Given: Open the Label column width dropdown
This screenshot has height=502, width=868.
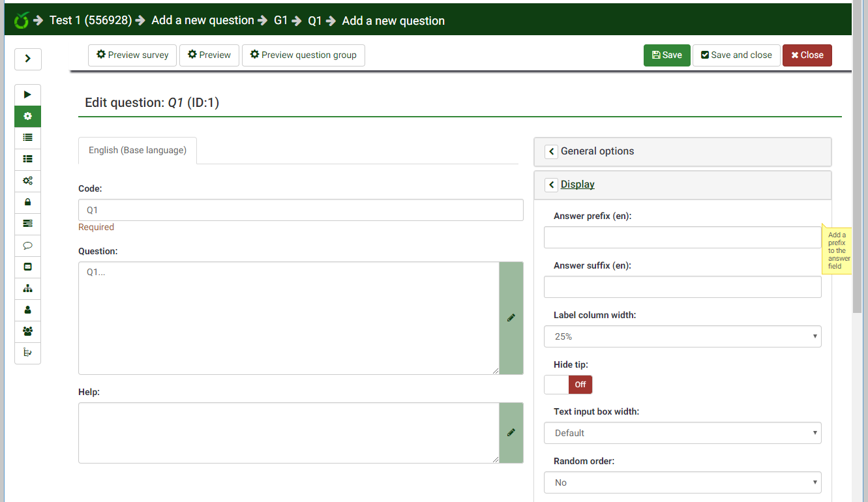Looking at the screenshot, I should [682, 336].
